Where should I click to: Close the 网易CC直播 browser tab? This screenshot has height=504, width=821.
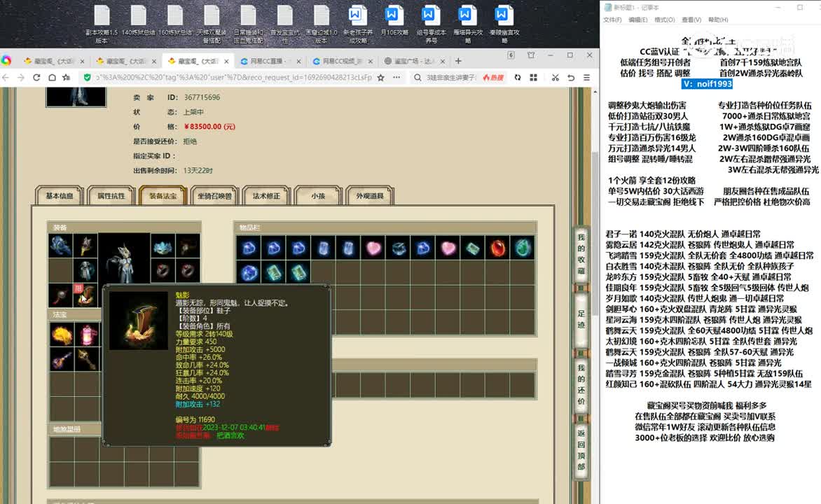click(298, 61)
